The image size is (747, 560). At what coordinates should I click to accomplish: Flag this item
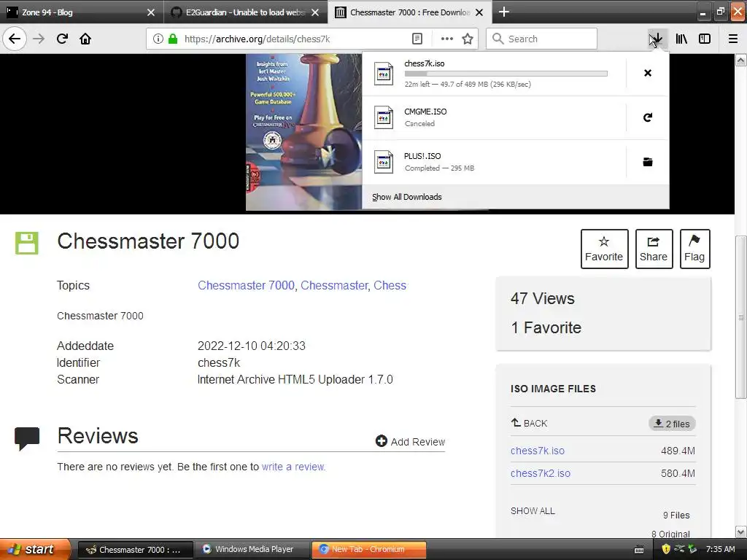click(694, 249)
